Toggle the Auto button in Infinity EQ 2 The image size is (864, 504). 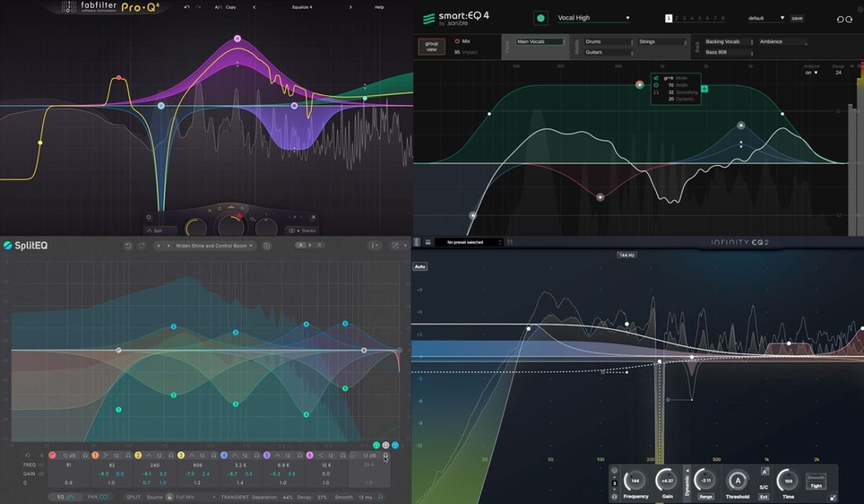(420, 267)
